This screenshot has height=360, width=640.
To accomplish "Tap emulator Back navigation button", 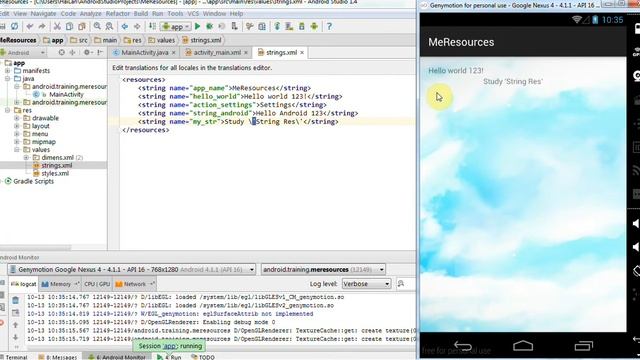I will tap(462, 346).
